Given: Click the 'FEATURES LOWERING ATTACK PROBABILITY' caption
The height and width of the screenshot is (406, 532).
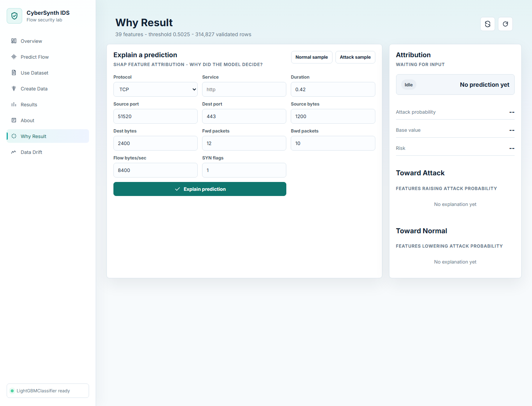Looking at the screenshot, I should click(x=449, y=246).
